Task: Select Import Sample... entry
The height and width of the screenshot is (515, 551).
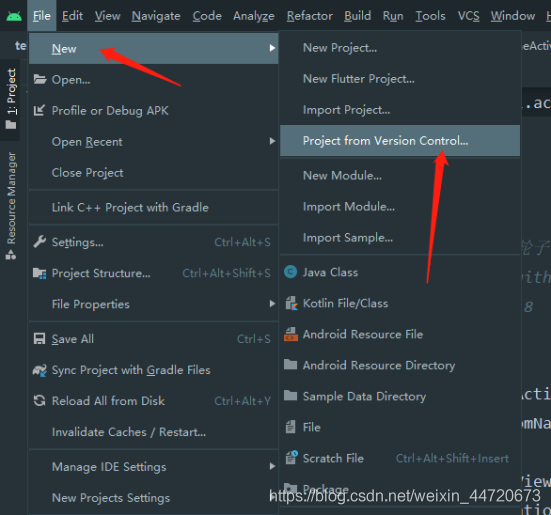Action: pos(400,237)
